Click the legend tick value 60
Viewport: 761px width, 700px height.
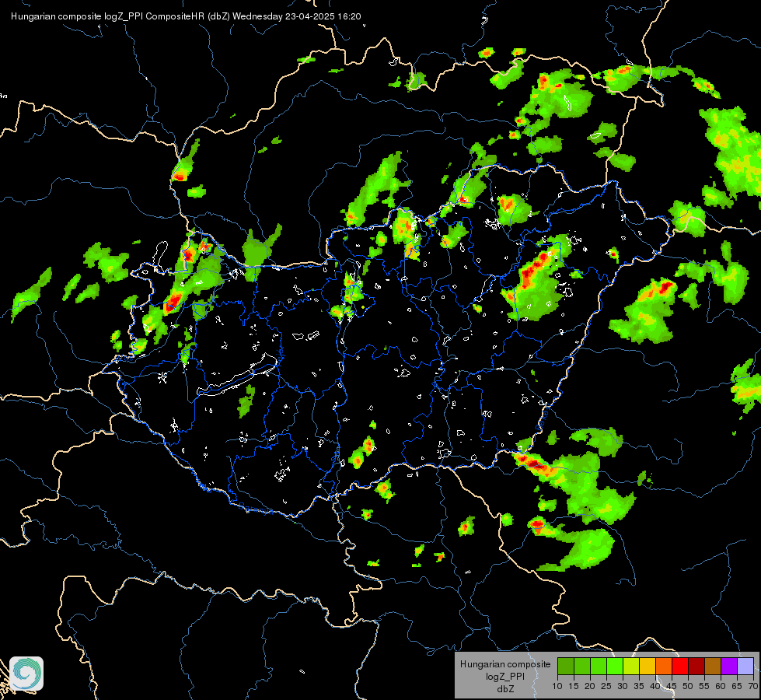tap(721, 687)
